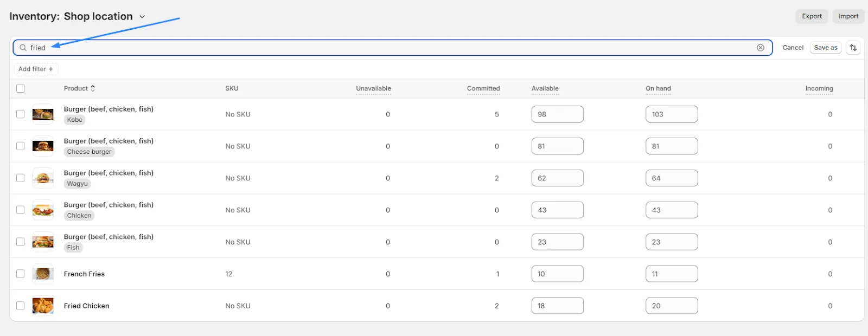Click the Available column header
Screen dimensions: 868x336
(545, 88)
